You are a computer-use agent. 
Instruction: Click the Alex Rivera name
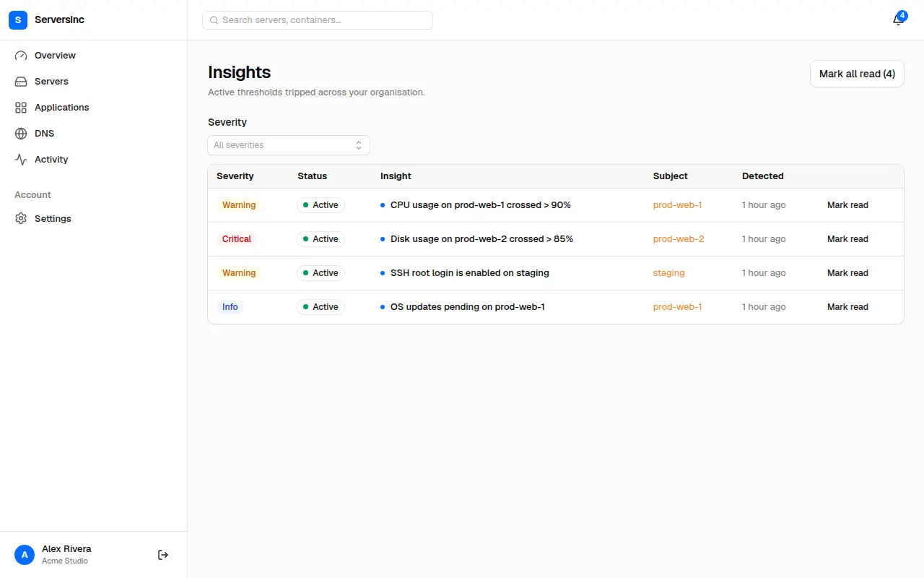tap(66, 549)
